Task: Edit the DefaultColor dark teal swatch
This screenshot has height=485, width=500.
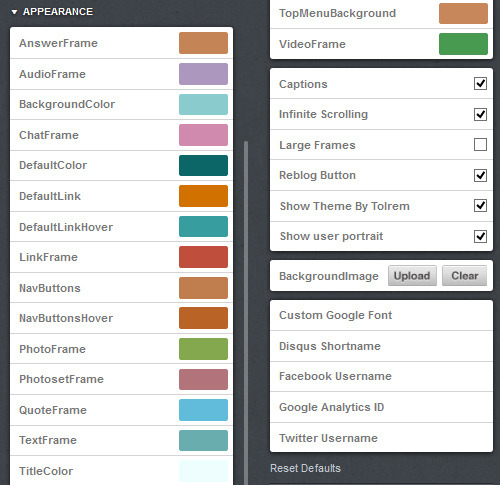Action: click(203, 165)
